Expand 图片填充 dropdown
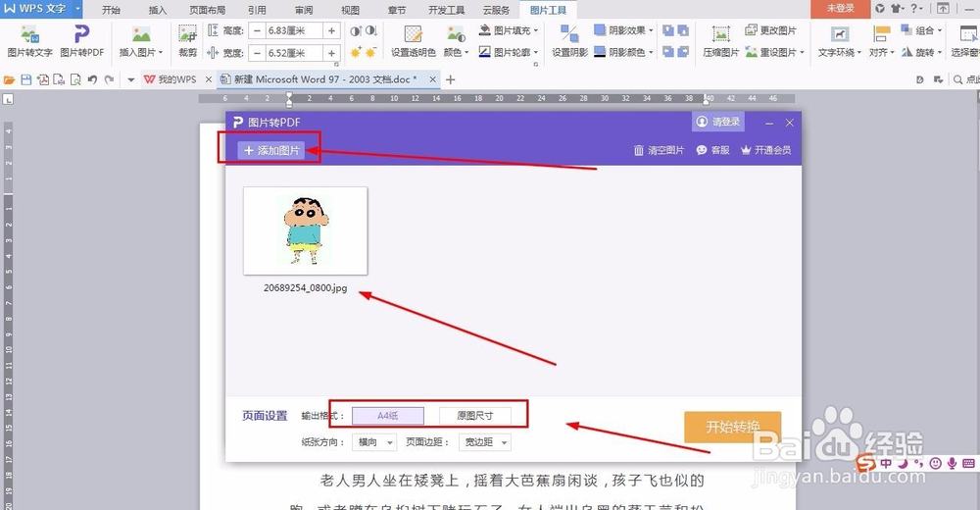The image size is (980, 510). coord(536,30)
